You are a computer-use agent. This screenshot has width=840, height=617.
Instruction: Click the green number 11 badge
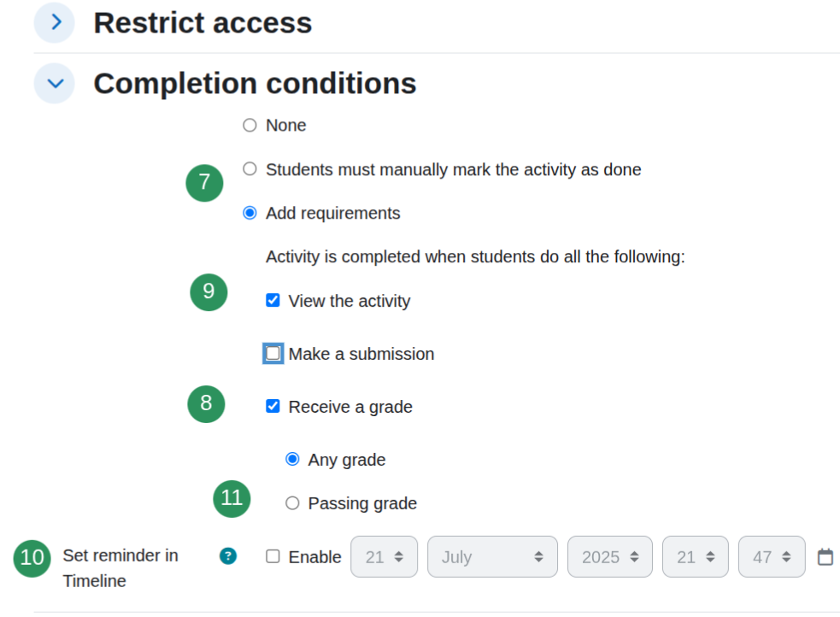232,498
